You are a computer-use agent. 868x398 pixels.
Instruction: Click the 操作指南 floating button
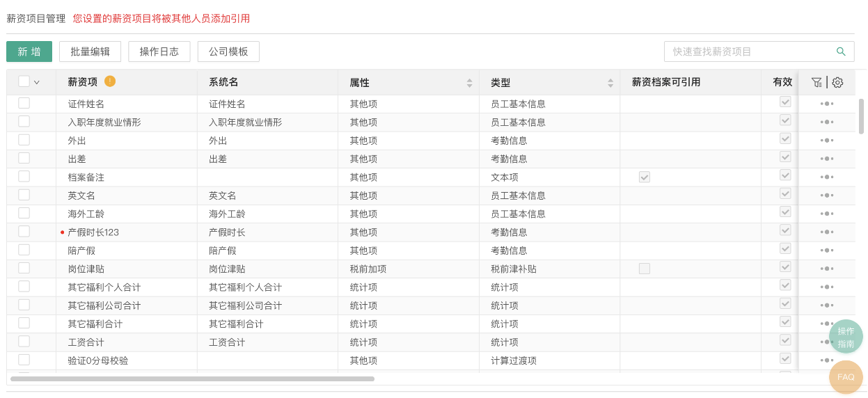point(846,337)
